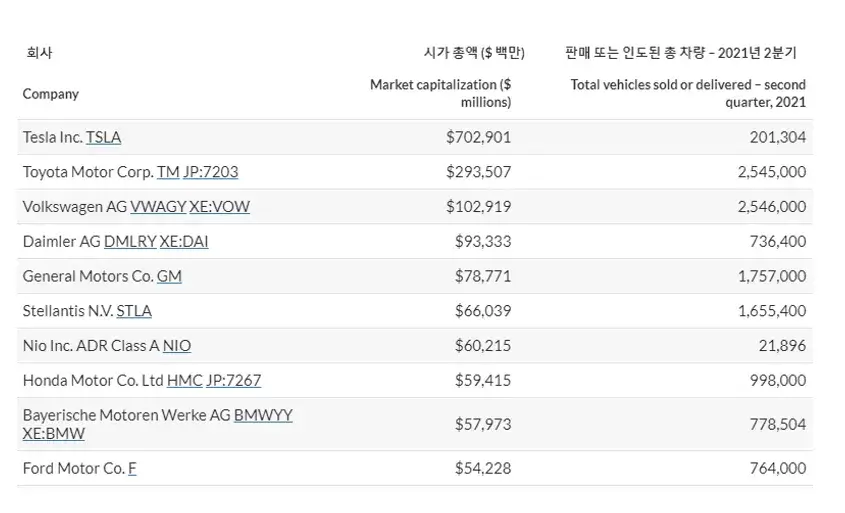The width and height of the screenshot is (845, 513).
Task: Open the HMC ticker link
Action: click(x=185, y=380)
